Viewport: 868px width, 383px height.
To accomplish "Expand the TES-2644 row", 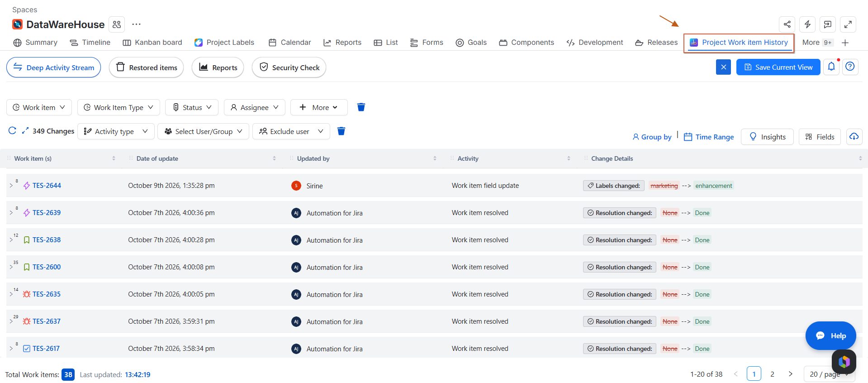I will click(x=11, y=186).
